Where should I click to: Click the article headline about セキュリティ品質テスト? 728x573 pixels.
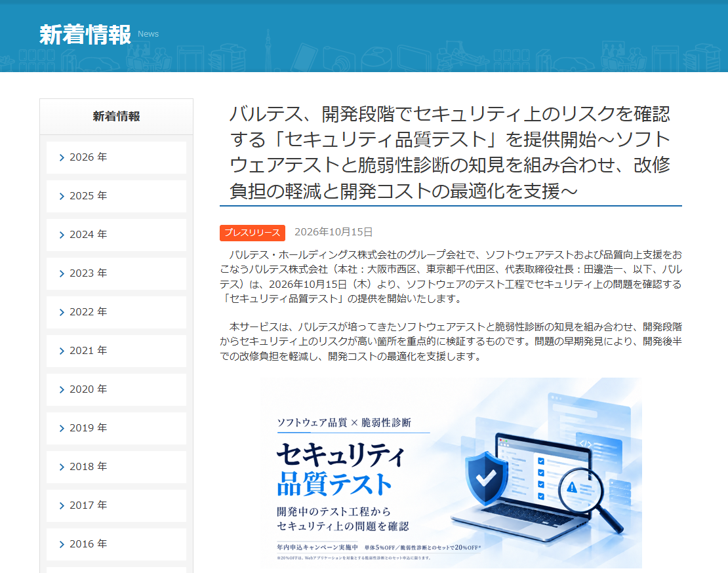[451, 152]
